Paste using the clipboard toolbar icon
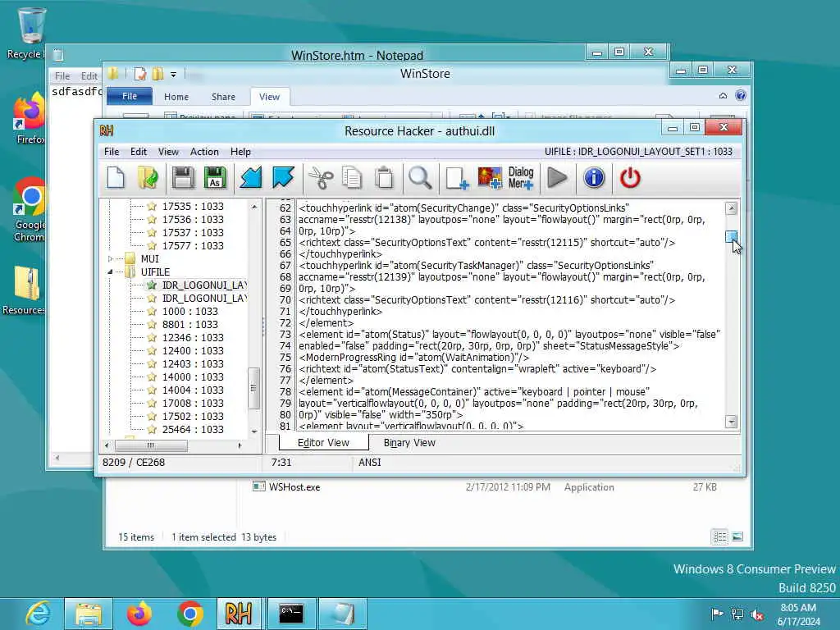840x630 pixels. coord(384,178)
